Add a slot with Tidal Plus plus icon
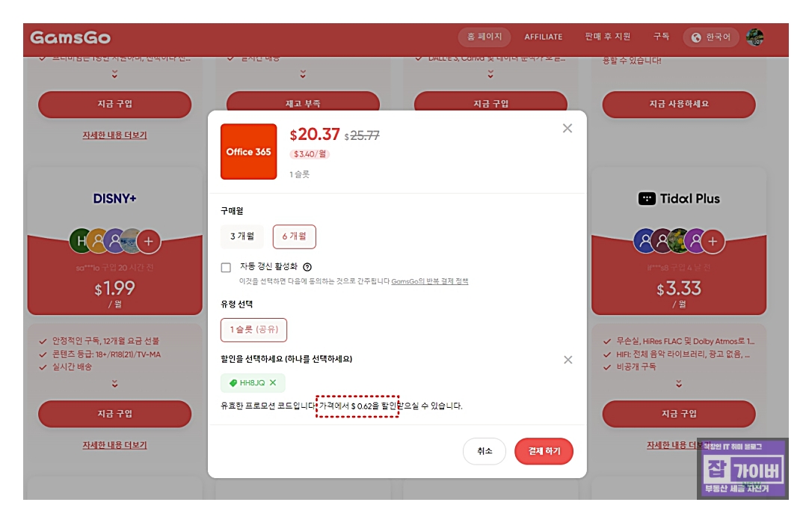This screenshot has height=523, width=812. 713,241
